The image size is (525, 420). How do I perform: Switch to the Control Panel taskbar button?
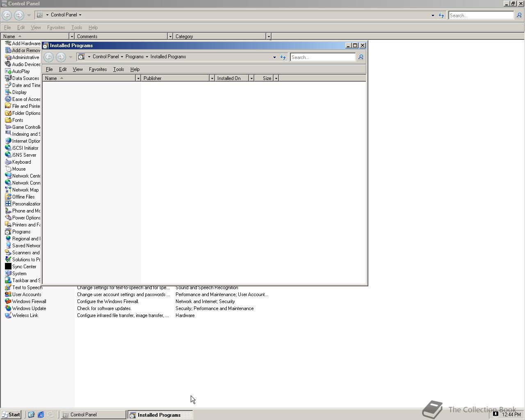tap(94, 415)
